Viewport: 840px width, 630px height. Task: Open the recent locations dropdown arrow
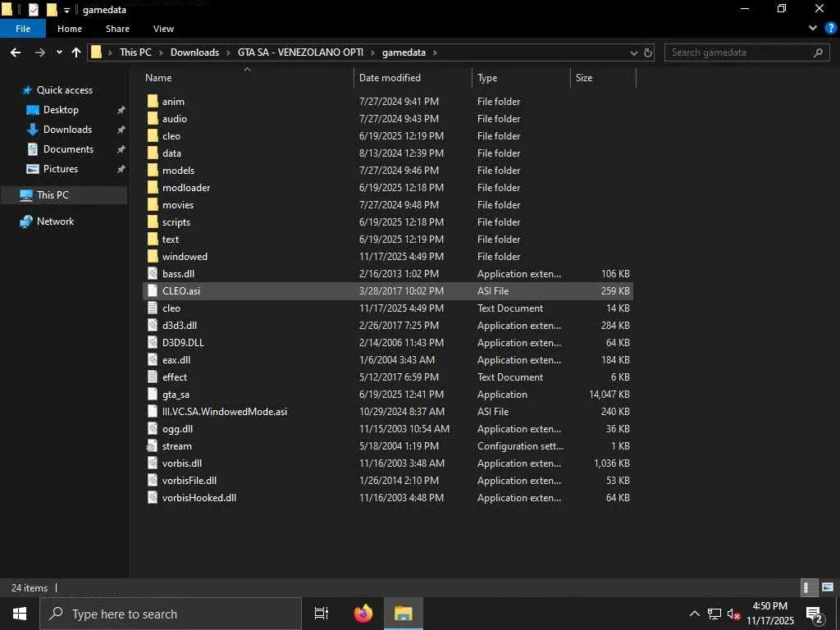click(59, 52)
